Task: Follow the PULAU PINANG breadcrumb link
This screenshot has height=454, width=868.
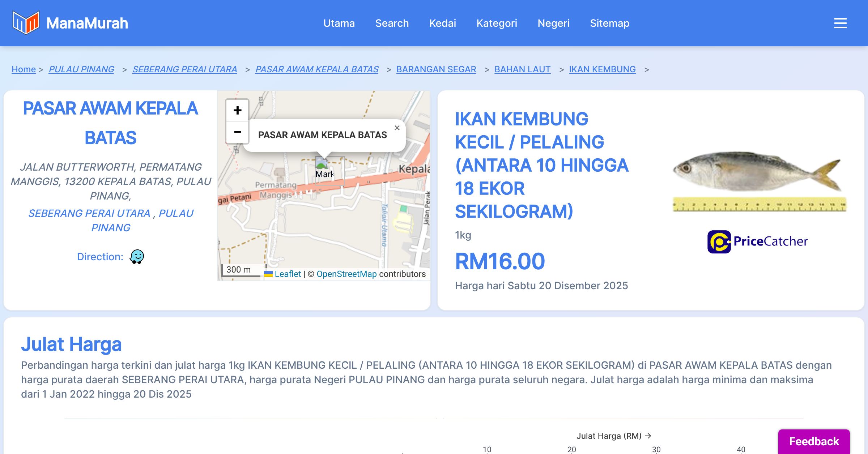Action: (81, 69)
